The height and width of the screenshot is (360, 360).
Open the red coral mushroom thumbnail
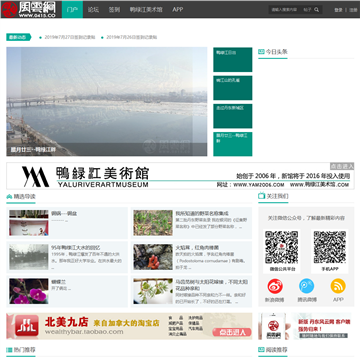[153, 257]
